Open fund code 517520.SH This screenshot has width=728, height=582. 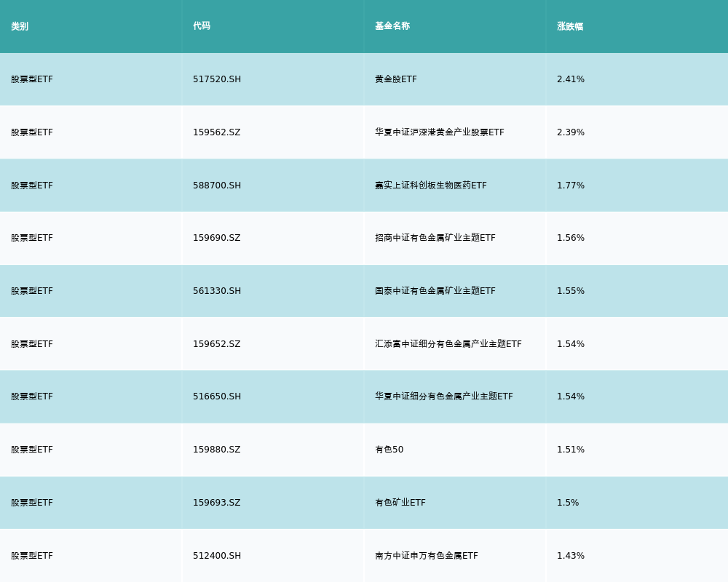(x=217, y=79)
